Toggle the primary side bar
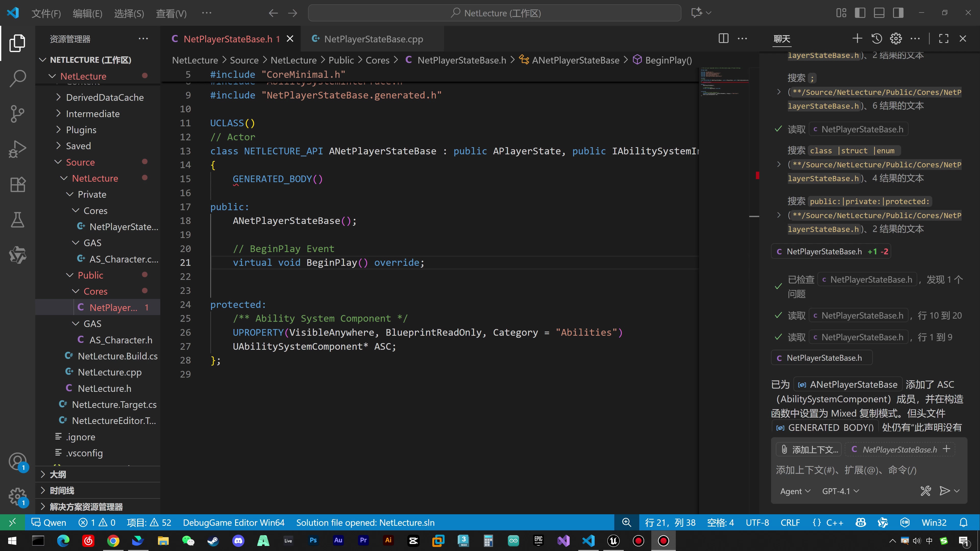The height and width of the screenshot is (551, 980). tap(860, 13)
